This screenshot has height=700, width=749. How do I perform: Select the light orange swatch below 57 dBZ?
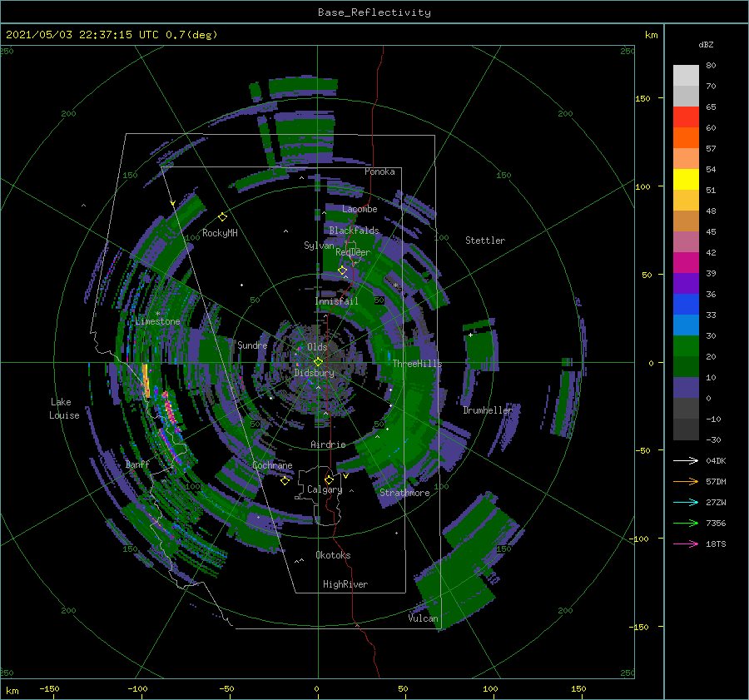tap(686, 159)
